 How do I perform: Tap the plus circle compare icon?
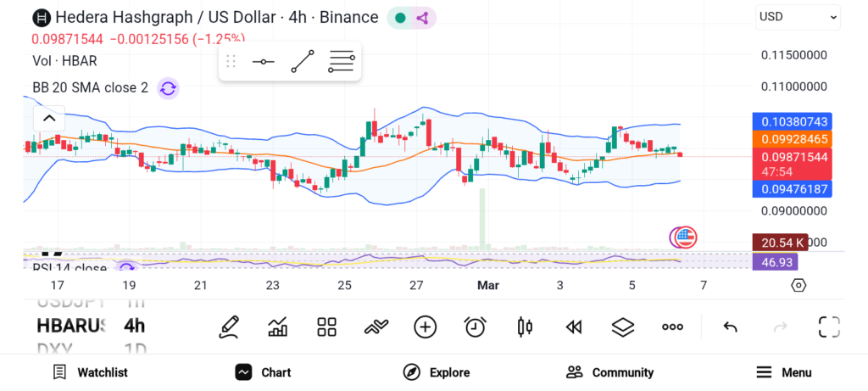[426, 327]
